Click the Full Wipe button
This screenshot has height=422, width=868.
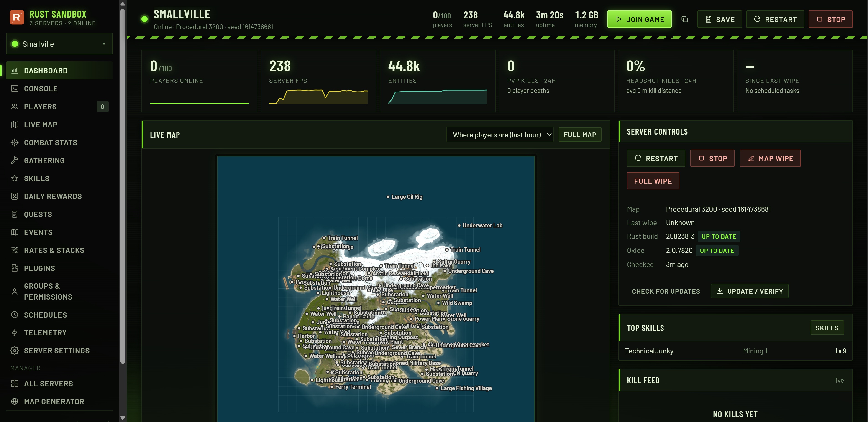click(653, 181)
